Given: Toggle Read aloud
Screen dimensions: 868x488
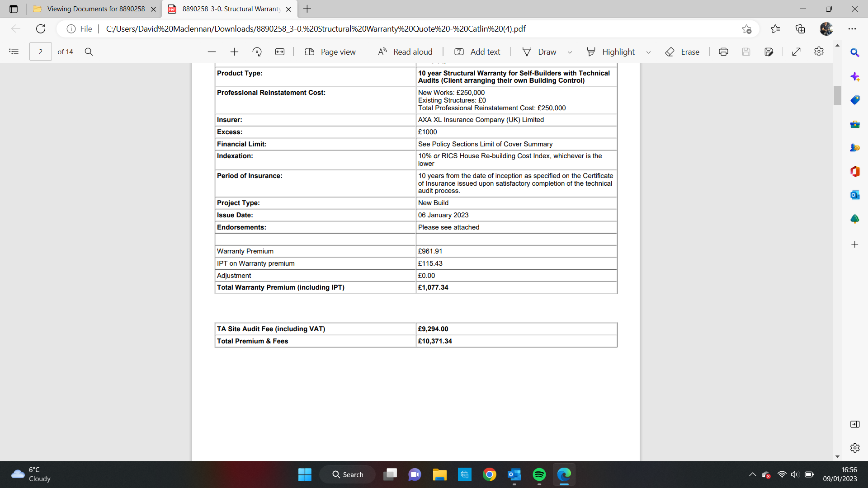Looking at the screenshot, I should click(405, 52).
